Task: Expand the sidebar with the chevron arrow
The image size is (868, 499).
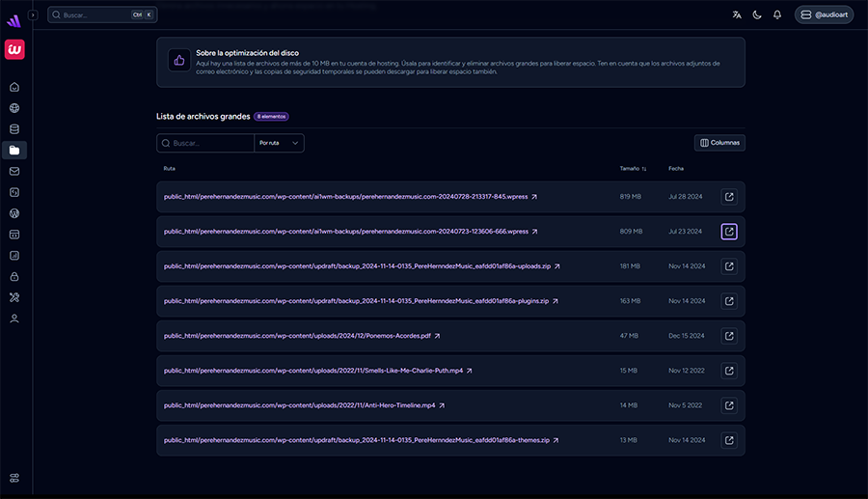Action: click(x=33, y=14)
